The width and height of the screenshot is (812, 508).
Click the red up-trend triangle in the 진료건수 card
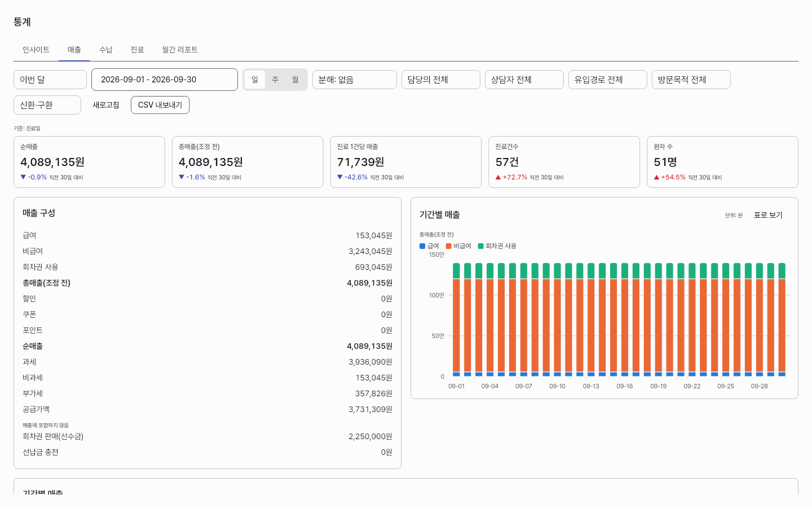point(498,177)
